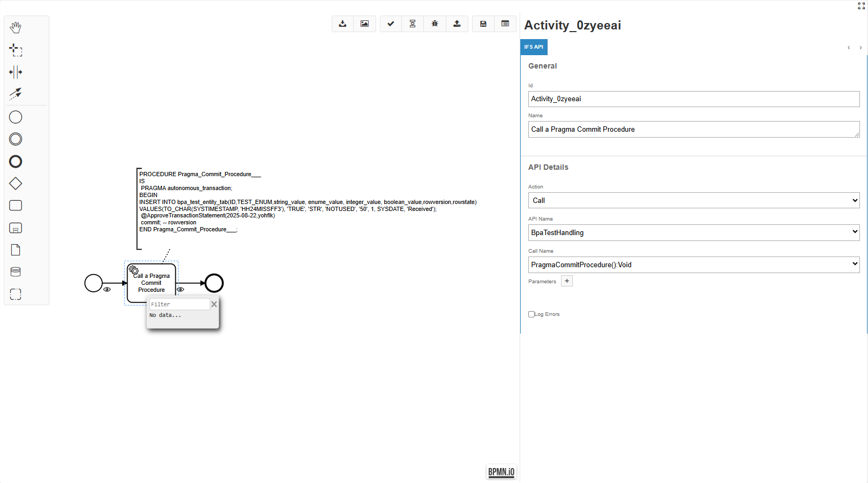Create a data object reference from the palette
868x483 pixels.
[16, 250]
